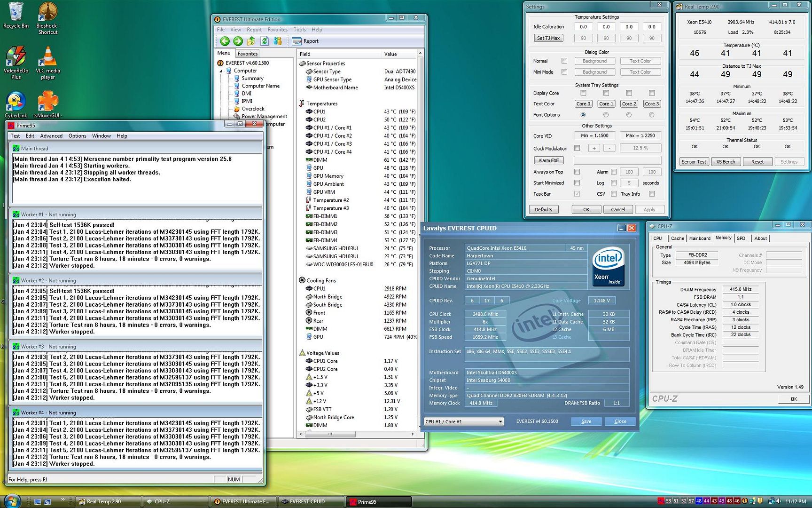Viewport: 812px width, 508px height.
Task: Enable the Log checkbox in Settings
Action: point(614,183)
